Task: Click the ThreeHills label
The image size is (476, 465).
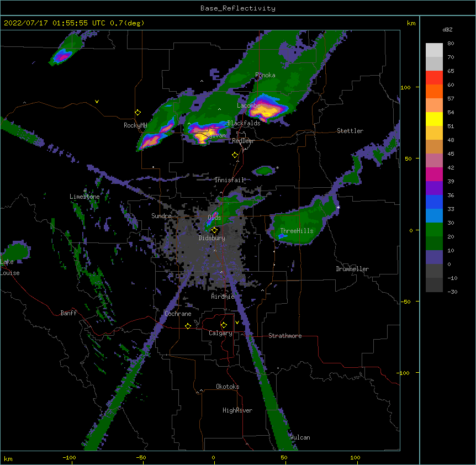Action: pos(297,231)
